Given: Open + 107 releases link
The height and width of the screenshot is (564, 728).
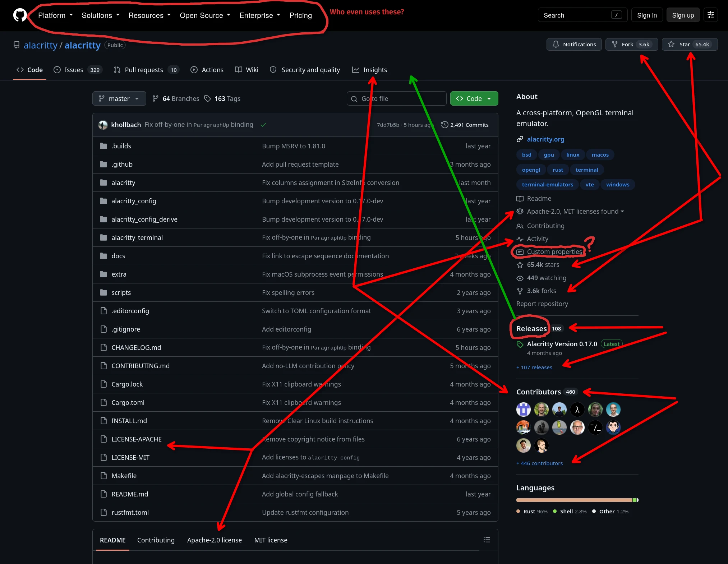Looking at the screenshot, I should tap(534, 367).
